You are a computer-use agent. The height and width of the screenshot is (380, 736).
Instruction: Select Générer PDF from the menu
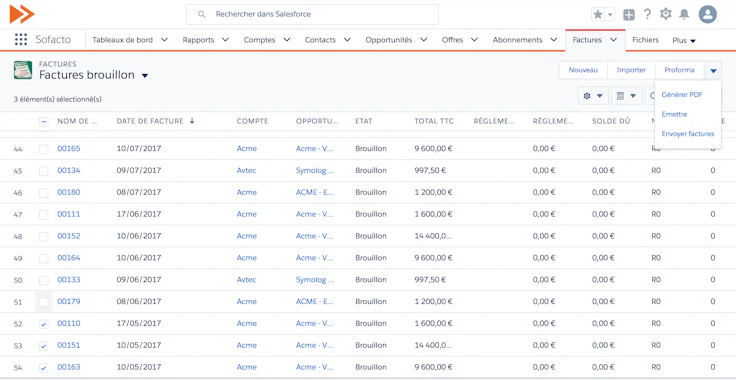[682, 94]
